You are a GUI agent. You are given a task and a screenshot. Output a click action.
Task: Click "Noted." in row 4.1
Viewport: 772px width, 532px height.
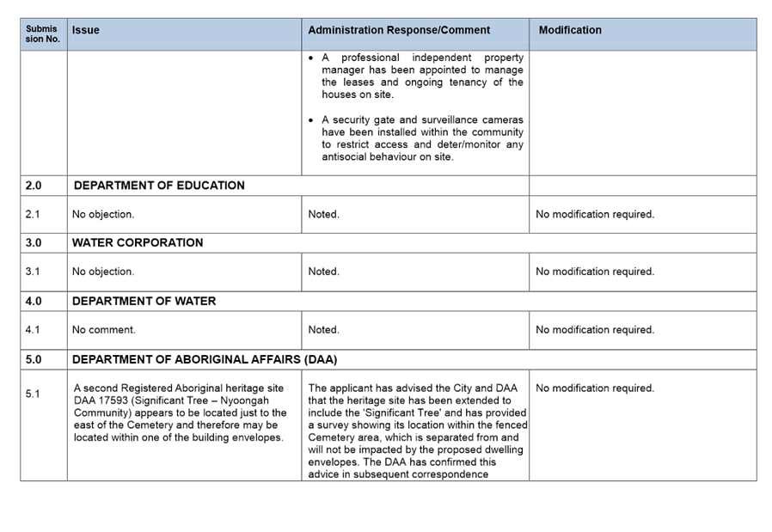(323, 330)
